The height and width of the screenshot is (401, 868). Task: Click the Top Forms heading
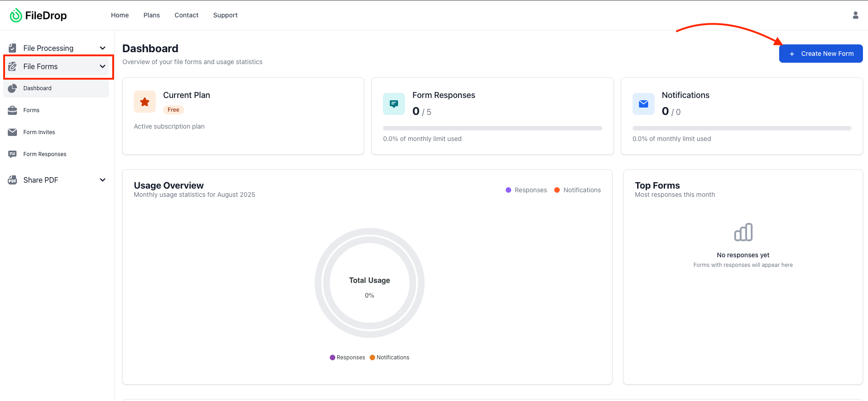[x=657, y=185]
